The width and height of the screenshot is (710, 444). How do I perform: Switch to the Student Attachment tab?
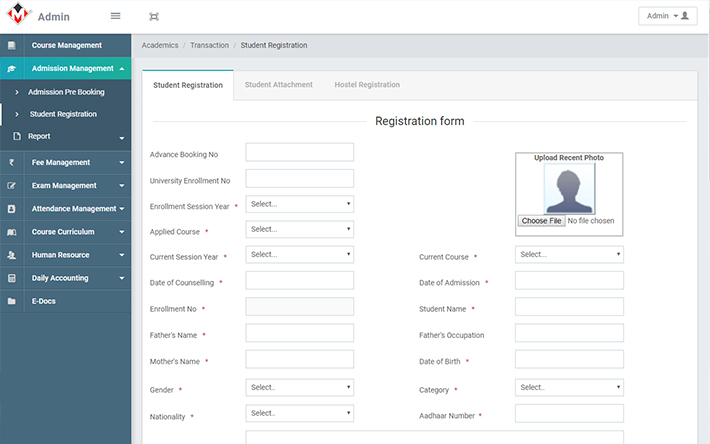278,85
